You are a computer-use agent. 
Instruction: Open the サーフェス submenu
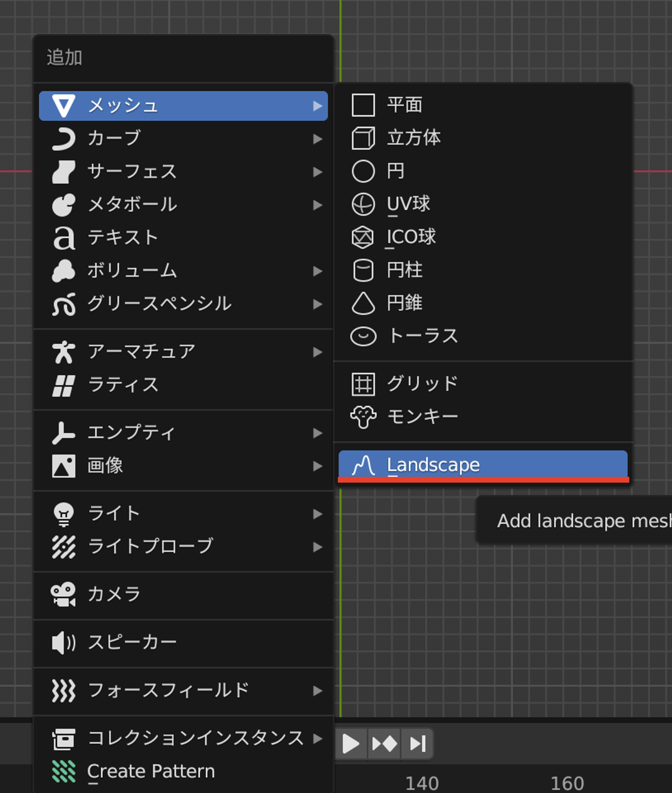point(183,172)
